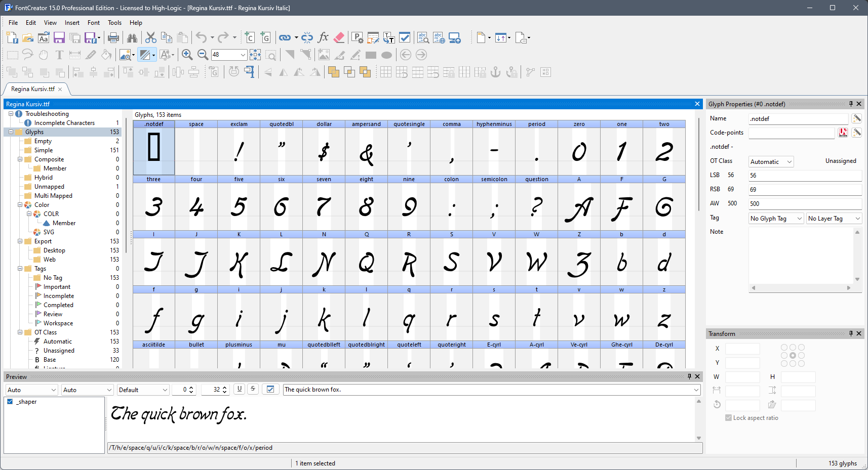868x470 pixels.
Task: Open a font file with the folder icon
Action: click(28, 37)
